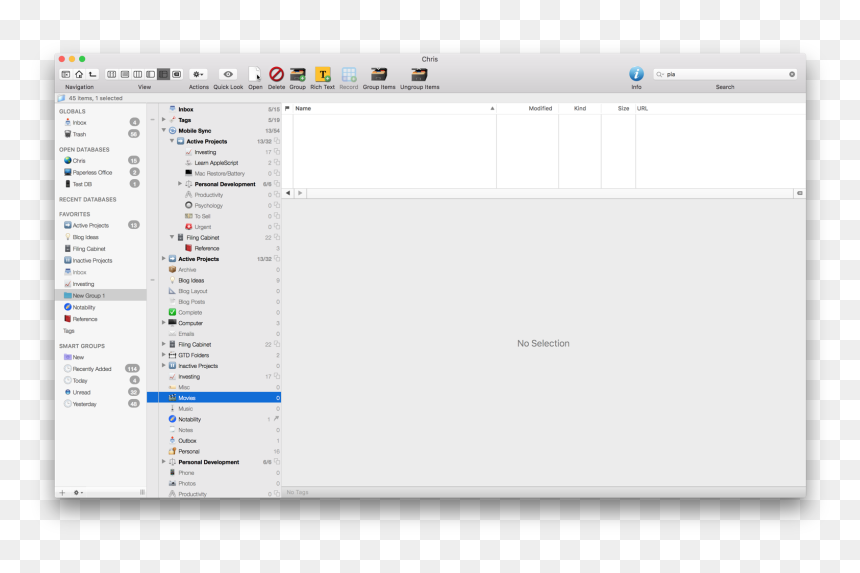Expand the Computer group

coord(163,322)
